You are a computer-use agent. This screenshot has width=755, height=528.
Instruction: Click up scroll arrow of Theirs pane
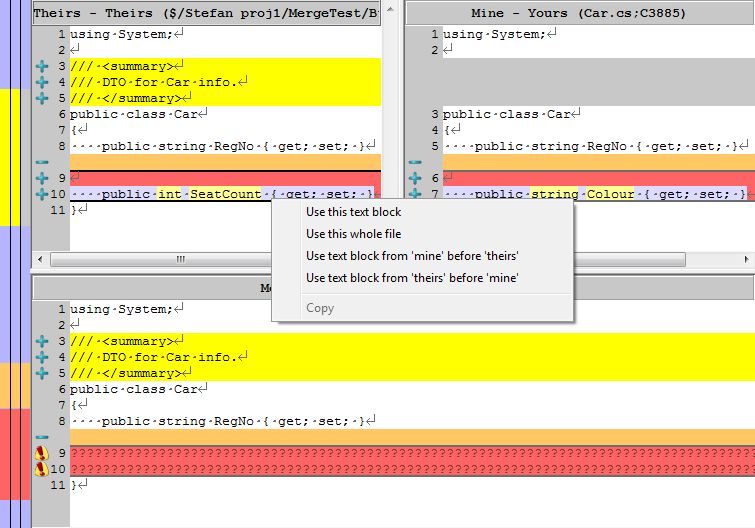(391, 9)
